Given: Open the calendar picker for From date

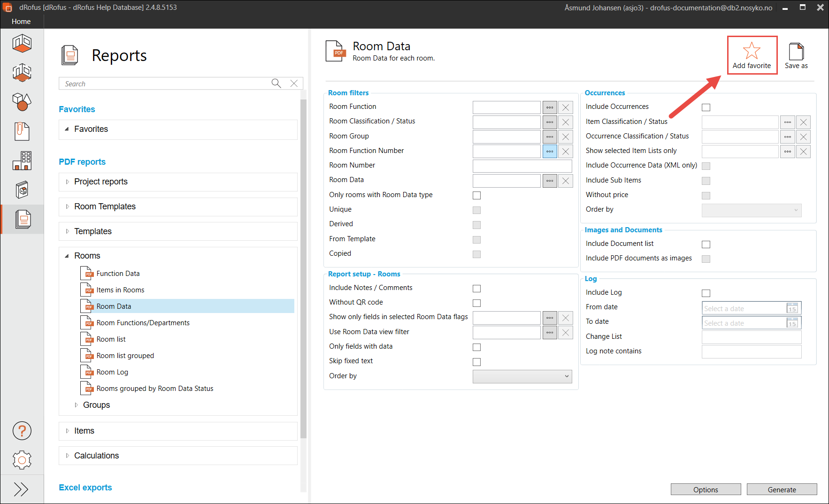Looking at the screenshot, I should point(792,308).
